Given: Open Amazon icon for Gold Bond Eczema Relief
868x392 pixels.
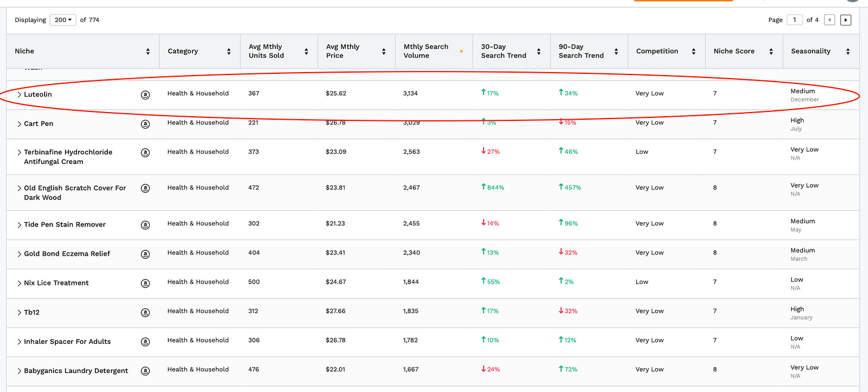Looking at the screenshot, I should click(145, 254).
